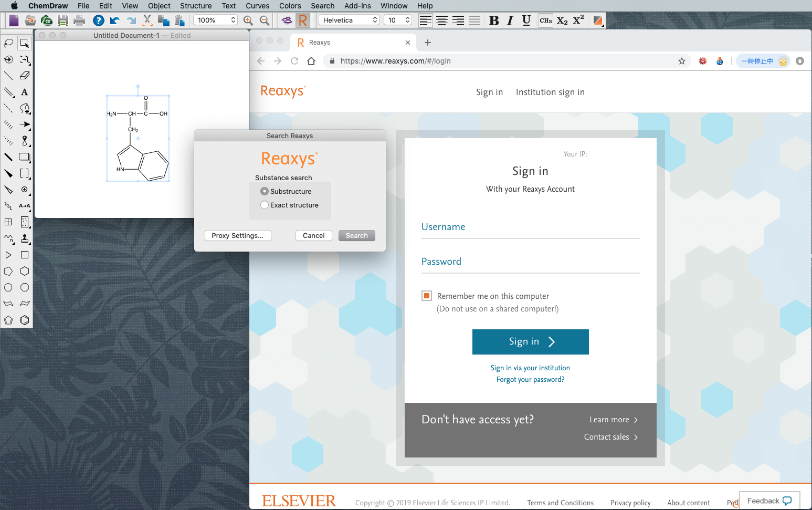Click Cancel in Search Reaxys dialog
Screen dimensions: 812x510
pyautogui.click(x=313, y=235)
